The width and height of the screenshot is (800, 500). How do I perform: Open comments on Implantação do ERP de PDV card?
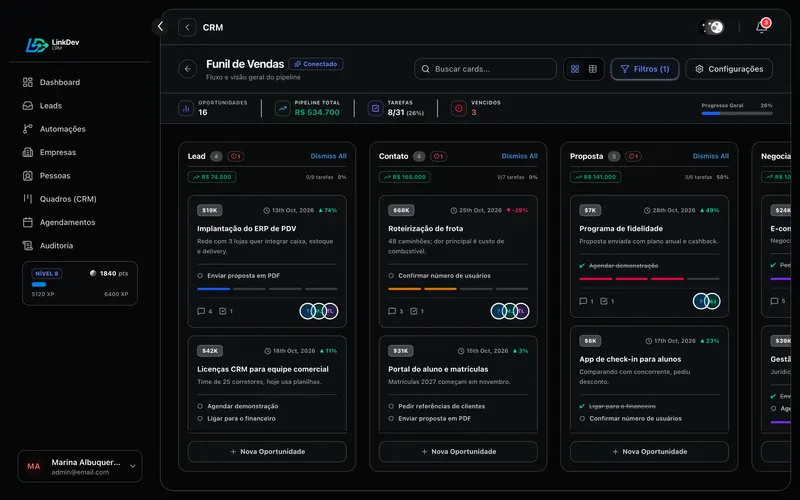(205, 311)
